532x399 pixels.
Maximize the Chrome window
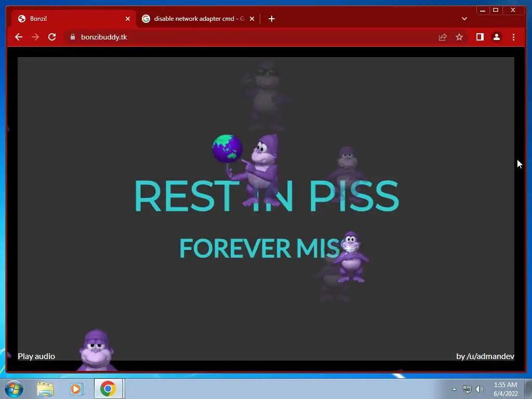pos(496,10)
